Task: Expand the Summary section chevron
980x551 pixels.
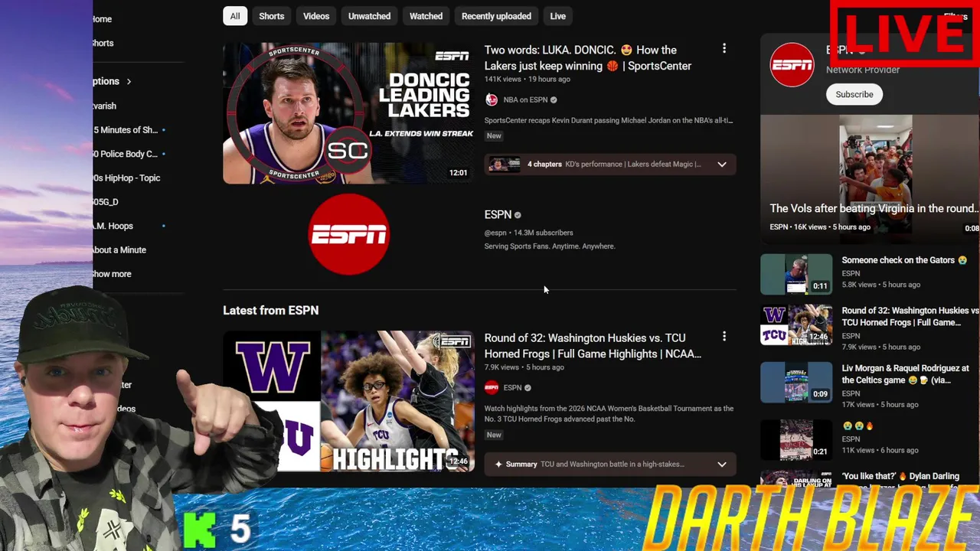Action: [721, 465]
